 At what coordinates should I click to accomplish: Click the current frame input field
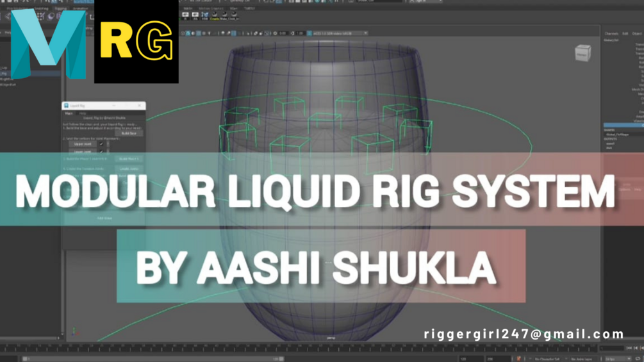coord(611,348)
